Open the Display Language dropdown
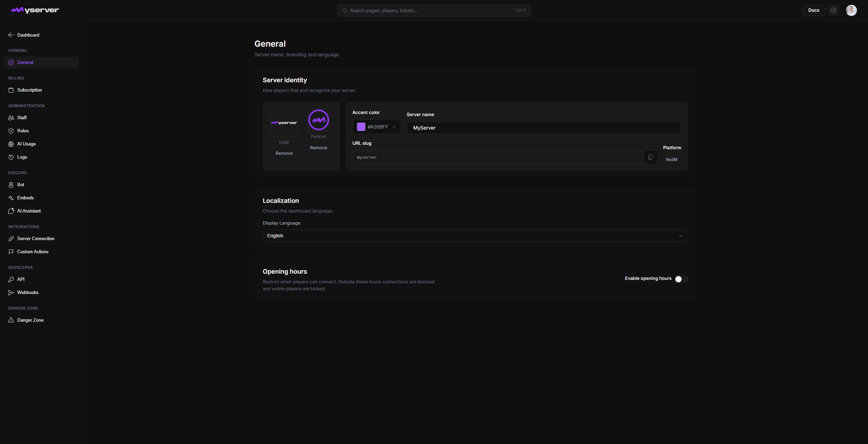The height and width of the screenshot is (444, 868). (x=475, y=236)
